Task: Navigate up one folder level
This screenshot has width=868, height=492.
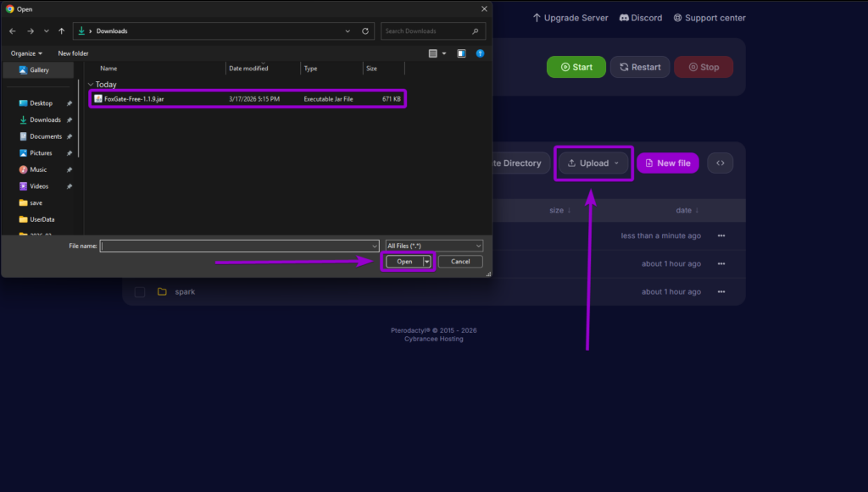Action: (62, 30)
